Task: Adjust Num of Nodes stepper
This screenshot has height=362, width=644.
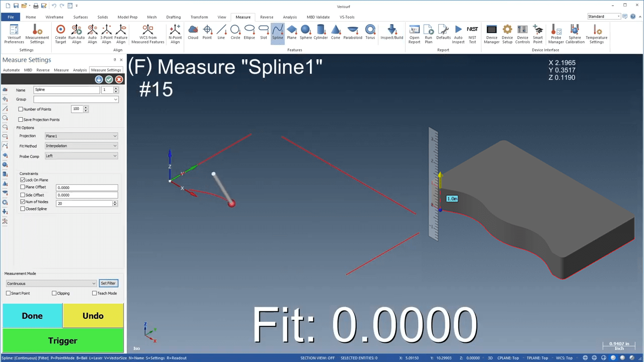Action: (115, 203)
